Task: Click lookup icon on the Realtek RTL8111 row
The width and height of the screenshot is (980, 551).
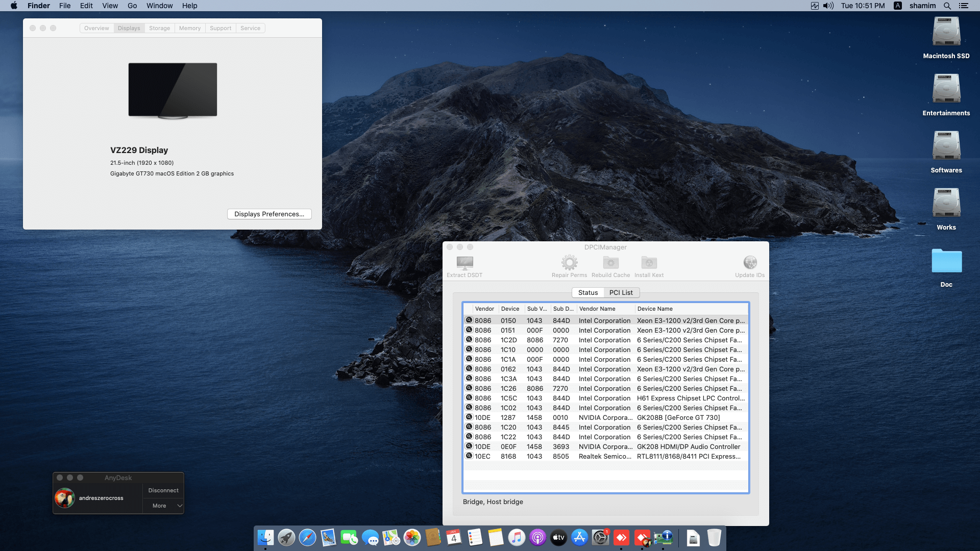Action: pos(469,456)
